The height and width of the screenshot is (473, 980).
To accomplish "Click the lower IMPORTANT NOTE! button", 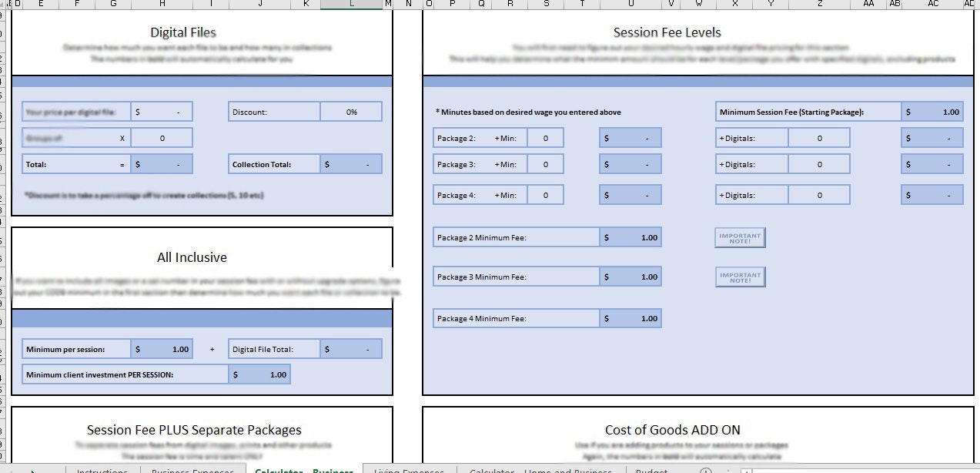I will (x=739, y=276).
